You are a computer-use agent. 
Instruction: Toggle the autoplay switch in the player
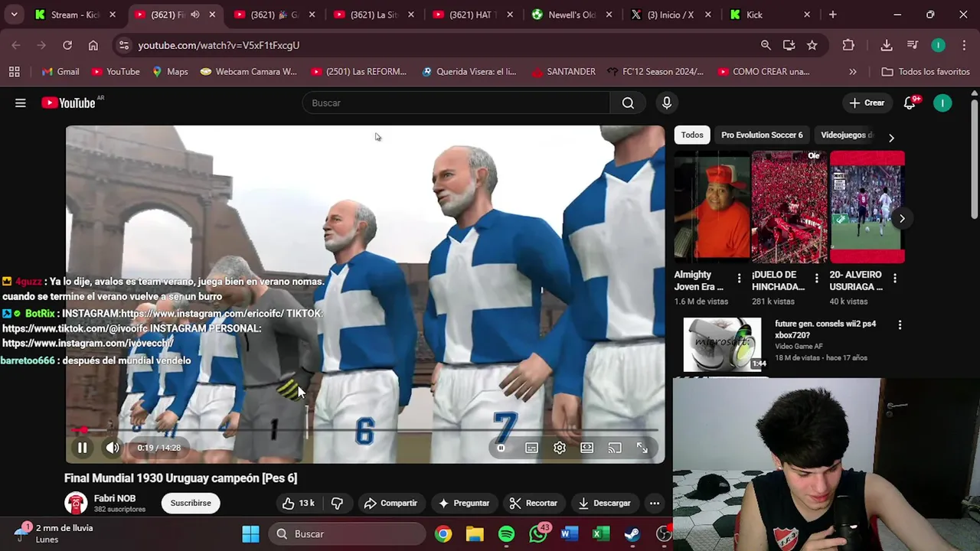point(501,448)
